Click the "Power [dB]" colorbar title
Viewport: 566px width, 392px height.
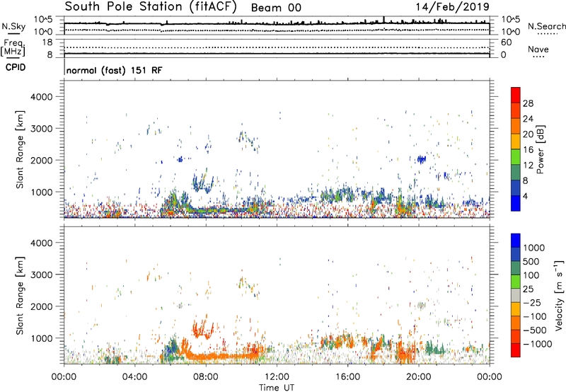[x=540, y=149]
